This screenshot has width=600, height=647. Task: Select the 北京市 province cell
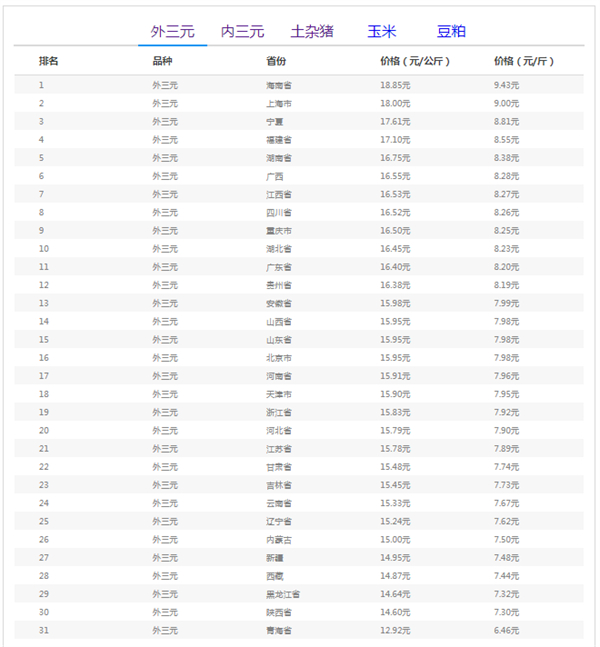click(279, 358)
